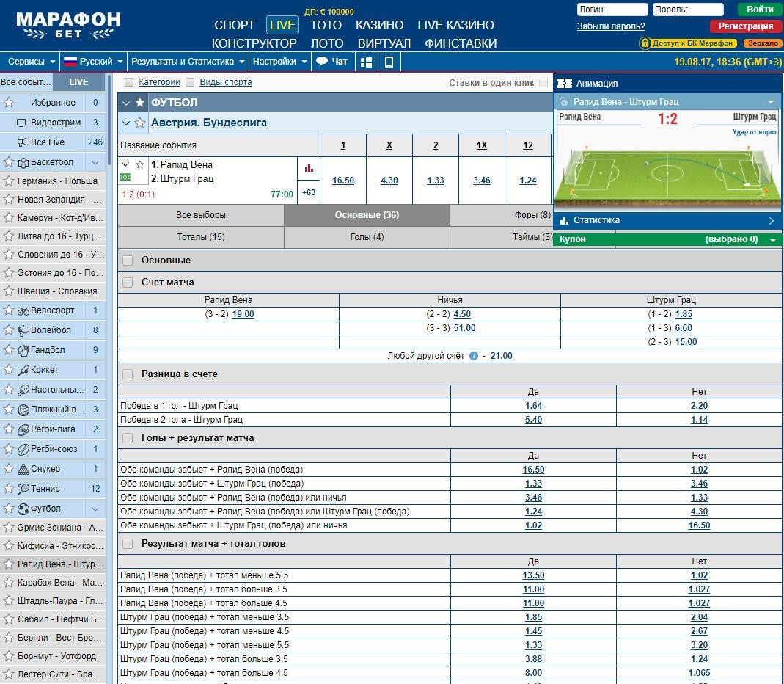Viewport: 784px width, 684px height.
Task: Tick the Категории checkbox
Action: click(129, 82)
